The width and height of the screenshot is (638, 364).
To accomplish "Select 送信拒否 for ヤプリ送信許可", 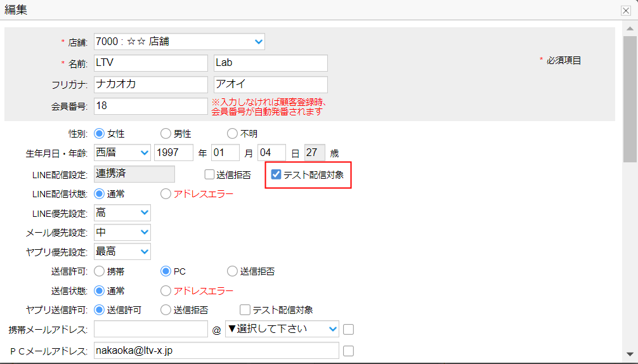I will [x=166, y=310].
